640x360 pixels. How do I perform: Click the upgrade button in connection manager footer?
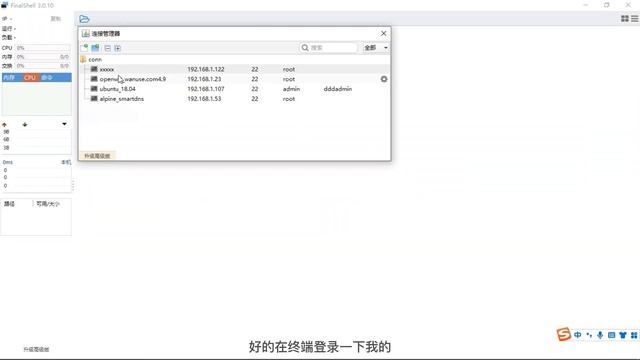coord(97,156)
